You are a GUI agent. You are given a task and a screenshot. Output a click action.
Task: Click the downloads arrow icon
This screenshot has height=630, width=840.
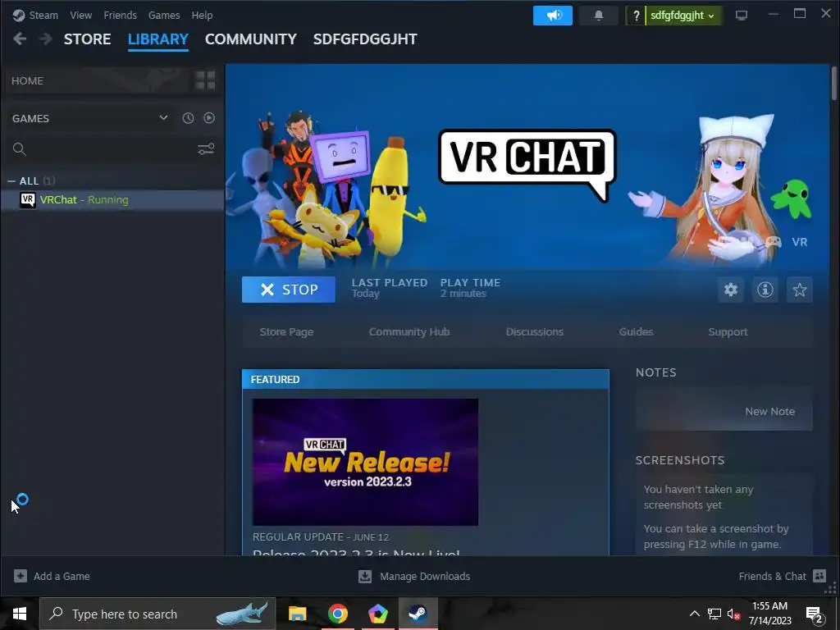365,577
